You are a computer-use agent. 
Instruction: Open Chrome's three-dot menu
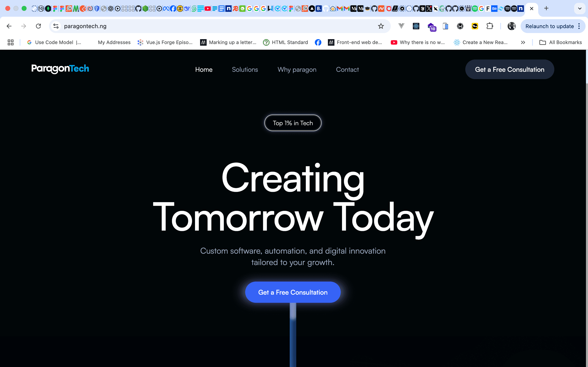pyautogui.click(x=579, y=26)
